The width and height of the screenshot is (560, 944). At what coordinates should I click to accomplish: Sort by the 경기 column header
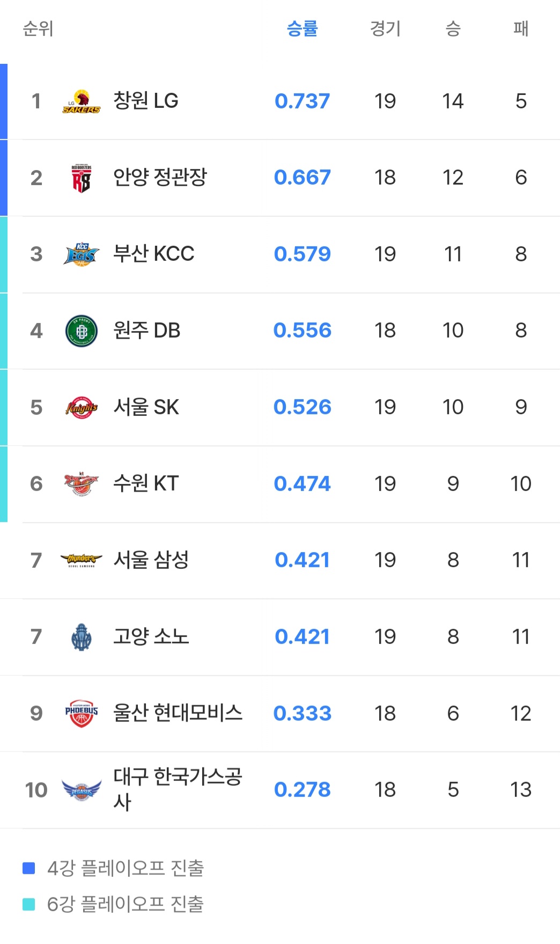coord(385,28)
